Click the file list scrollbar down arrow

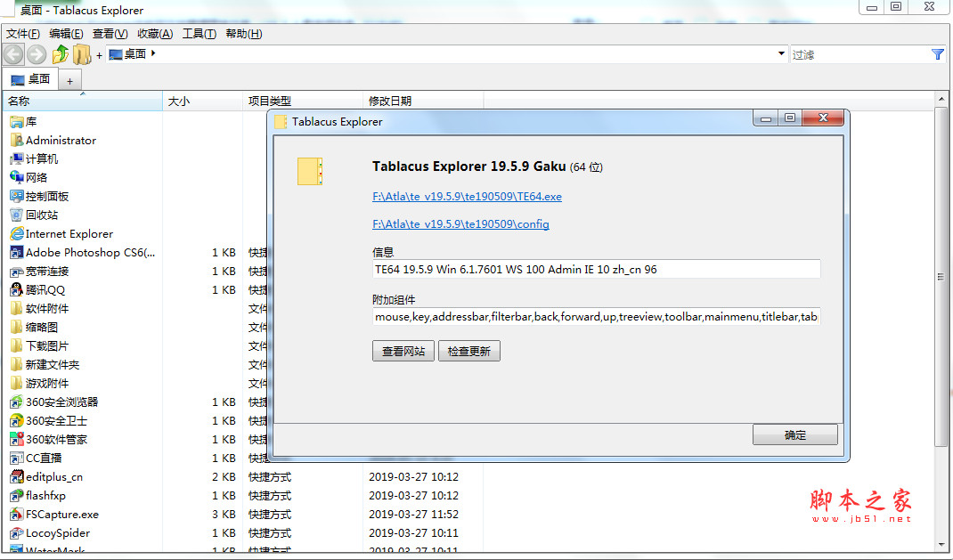(941, 545)
